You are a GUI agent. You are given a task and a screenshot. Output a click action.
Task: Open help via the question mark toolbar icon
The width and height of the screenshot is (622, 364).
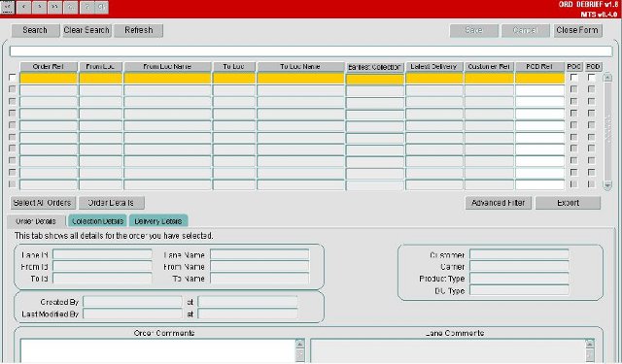click(86, 7)
